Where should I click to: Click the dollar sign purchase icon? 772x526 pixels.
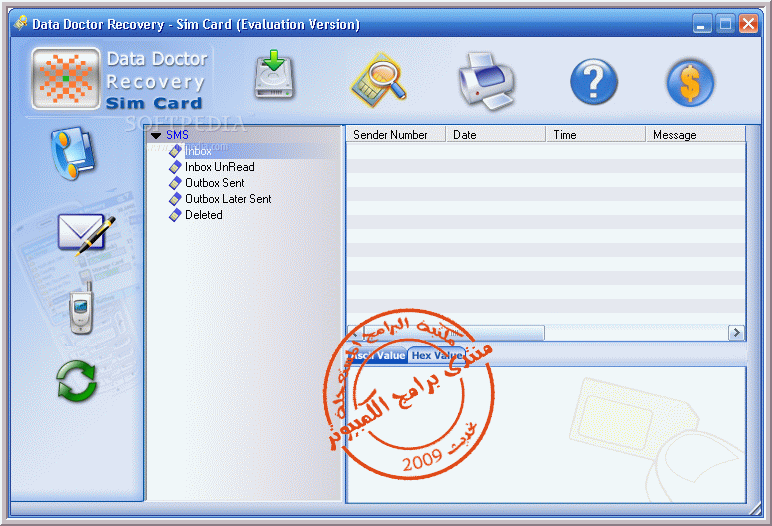tap(690, 83)
